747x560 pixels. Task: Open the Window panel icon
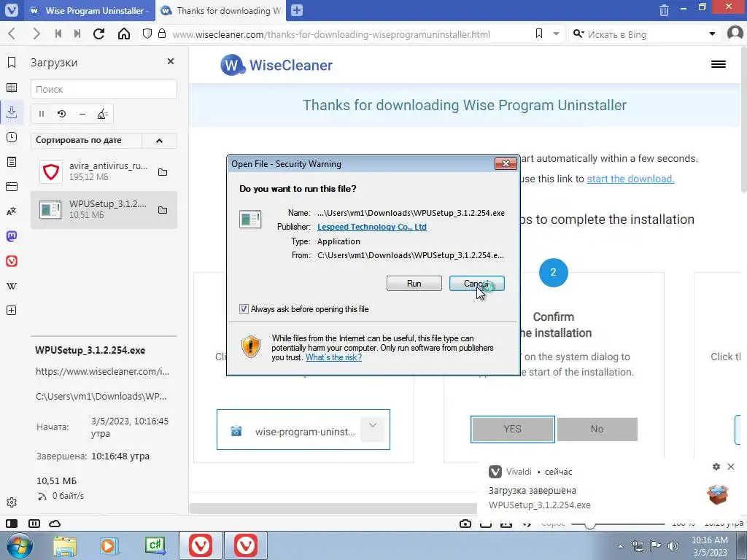click(x=12, y=187)
